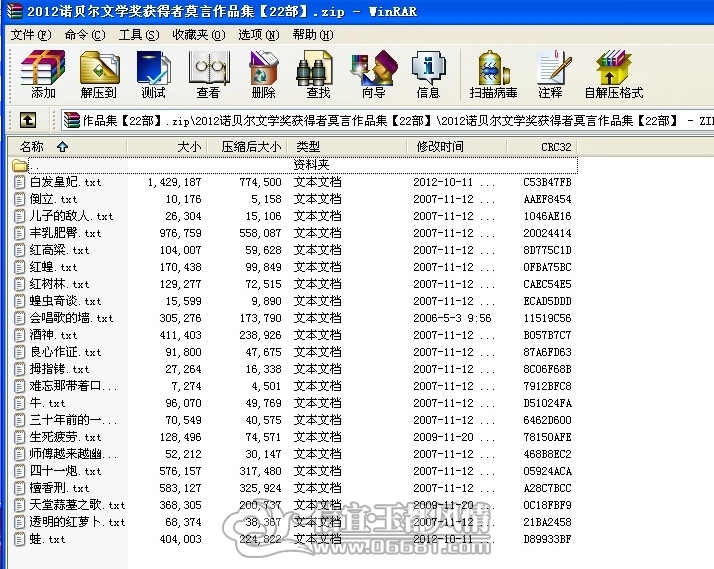The width and height of the screenshot is (714, 569).
Task: Open the 收藏夹(O) menu
Action: [x=199, y=35]
